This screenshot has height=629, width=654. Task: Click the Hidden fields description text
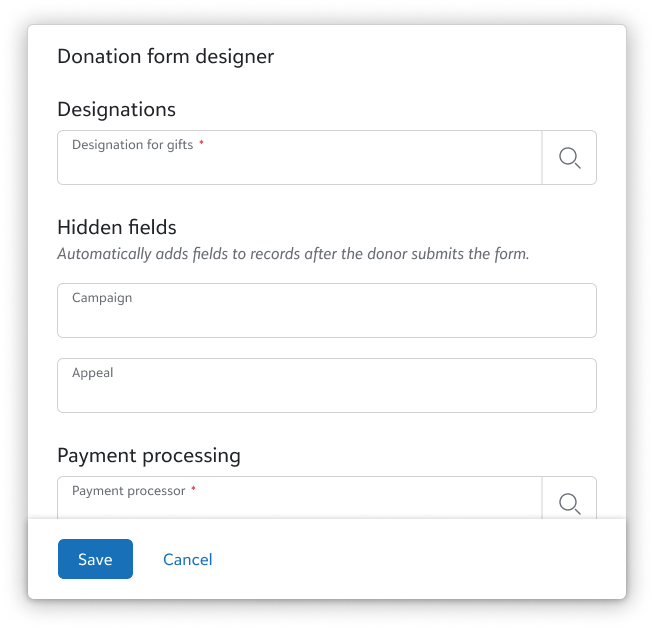pos(293,254)
